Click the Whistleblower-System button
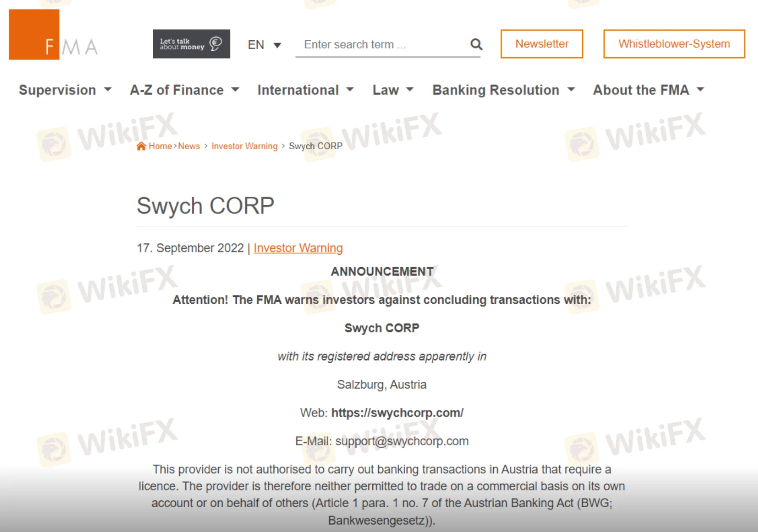 click(674, 44)
